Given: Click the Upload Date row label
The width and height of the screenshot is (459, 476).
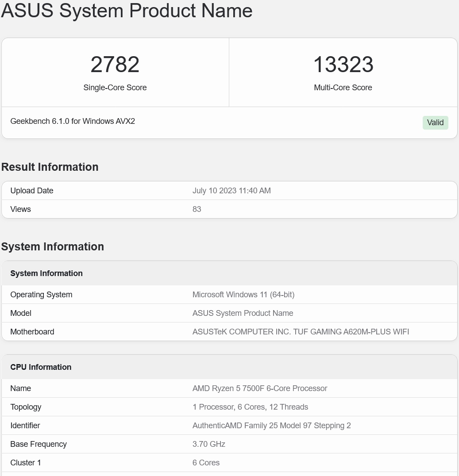Looking at the screenshot, I should coord(32,191).
